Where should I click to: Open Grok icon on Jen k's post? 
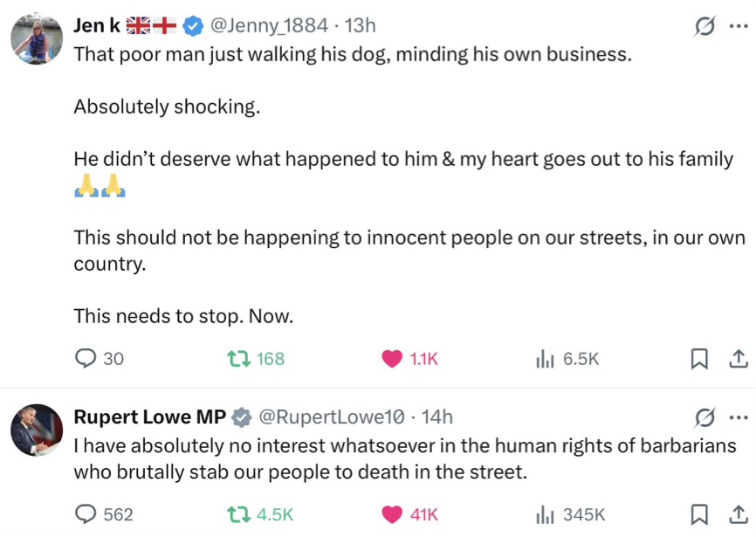(704, 27)
